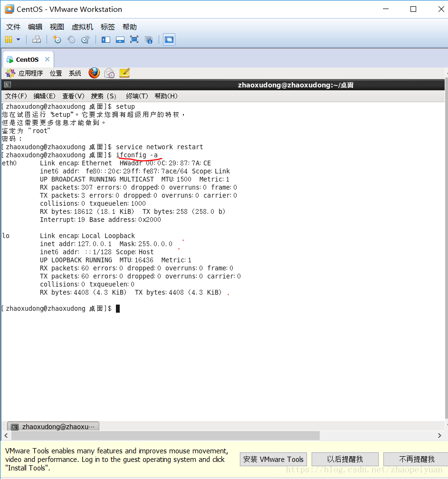Open the terminal 文件(F) menu
Image resolution: width=448 pixels, height=479 pixels.
16,96
